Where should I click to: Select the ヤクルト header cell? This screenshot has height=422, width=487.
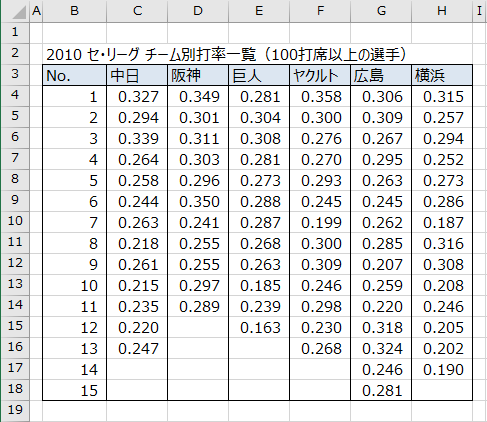(x=320, y=75)
